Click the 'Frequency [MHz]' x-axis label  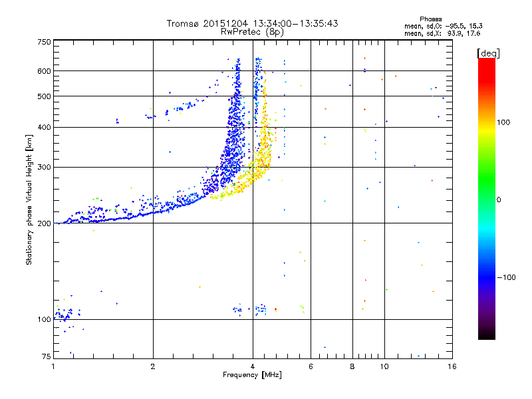click(252, 375)
